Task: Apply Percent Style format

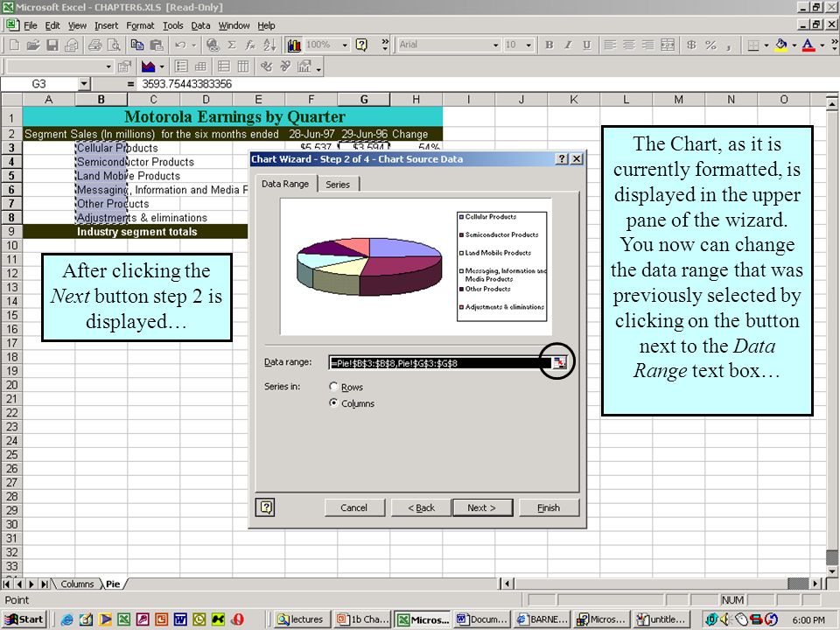Action: 710,45
